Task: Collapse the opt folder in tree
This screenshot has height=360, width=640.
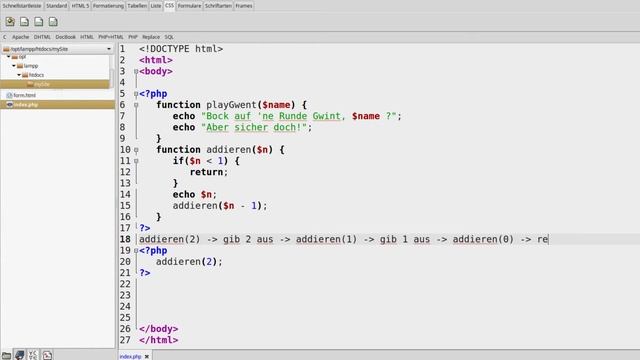Action: pyautogui.click(x=9, y=57)
